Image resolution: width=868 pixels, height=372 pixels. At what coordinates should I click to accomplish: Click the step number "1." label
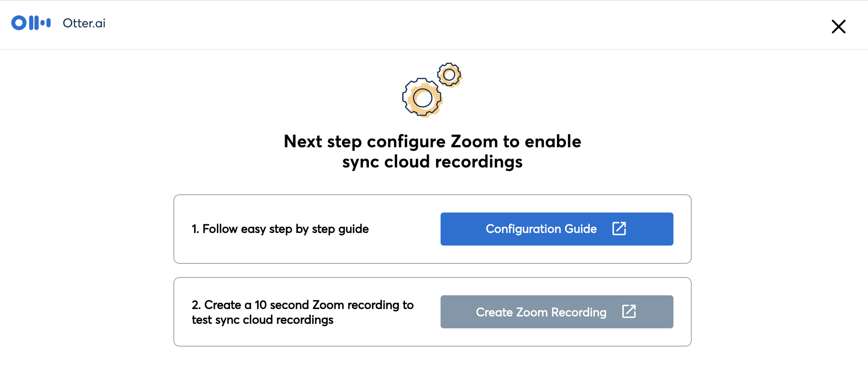coord(195,229)
